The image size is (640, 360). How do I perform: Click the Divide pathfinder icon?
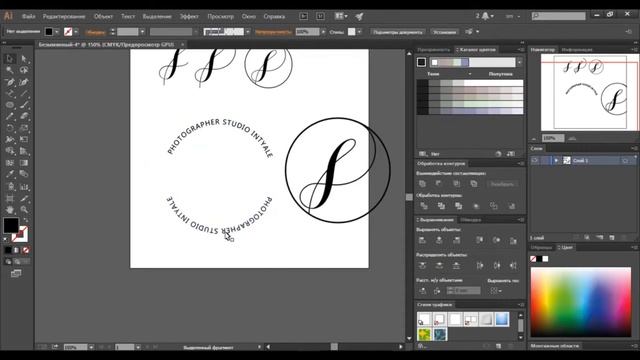(424, 206)
